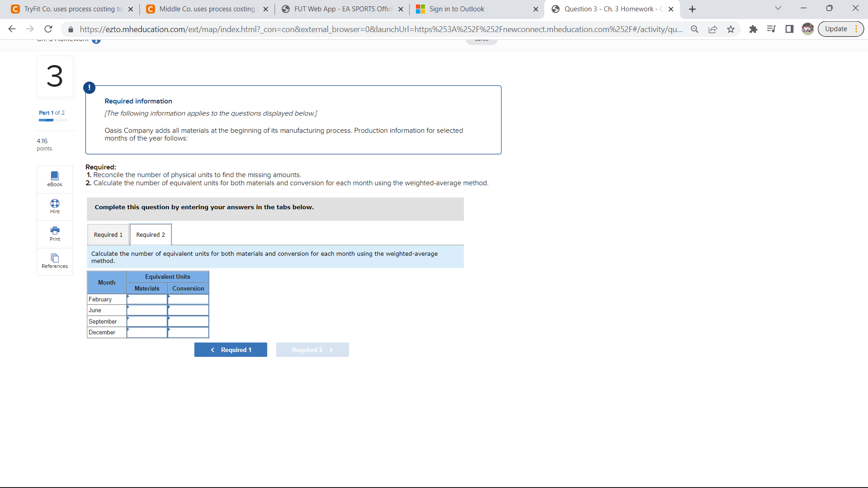Bookmark this page with the star icon

click(731, 29)
